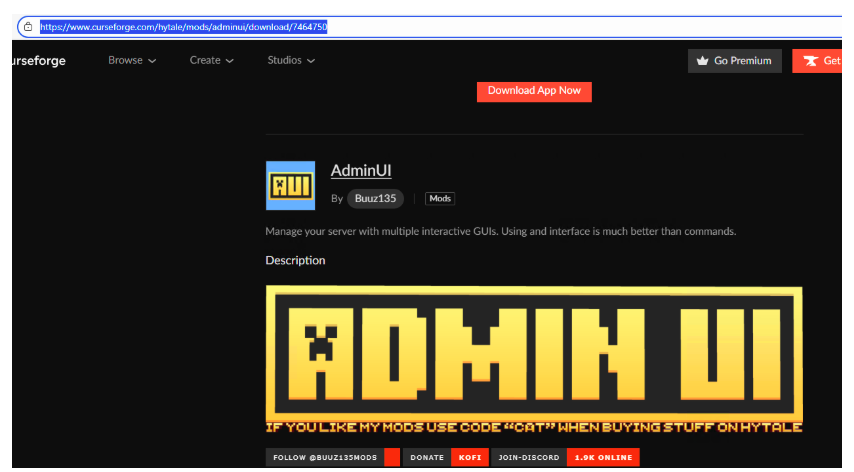854x472 pixels.
Task: Click the Donate Kofi badge
Action: click(446, 457)
